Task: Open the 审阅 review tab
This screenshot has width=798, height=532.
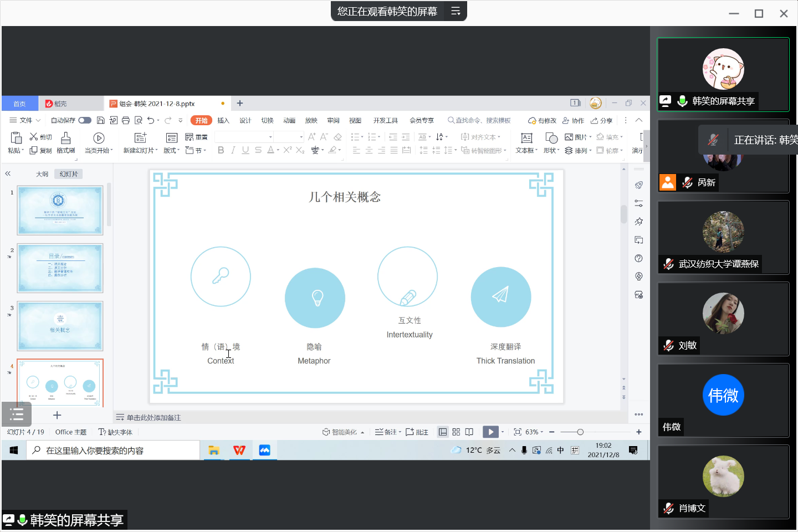Action: click(333, 120)
